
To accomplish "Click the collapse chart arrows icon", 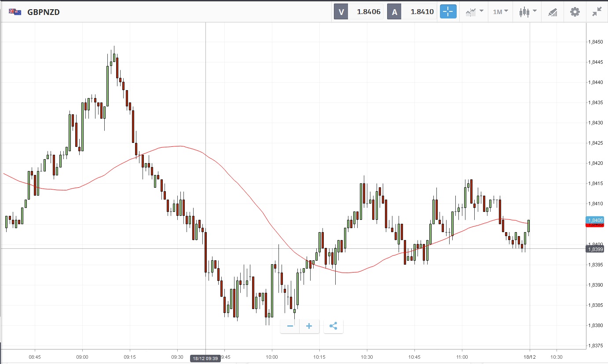I will coord(597,12).
